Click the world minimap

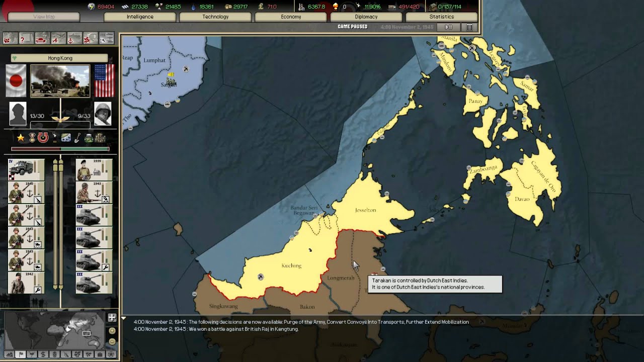click(54, 330)
